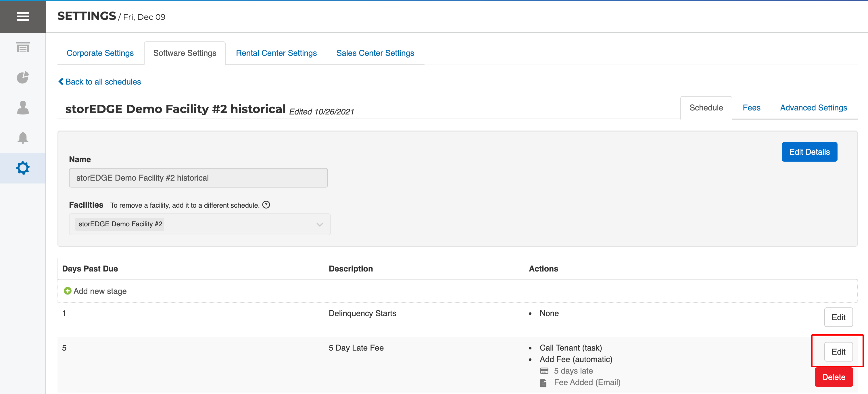Open the units list sidebar icon
This screenshot has height=394, width=868.
[x=23, y=47]
